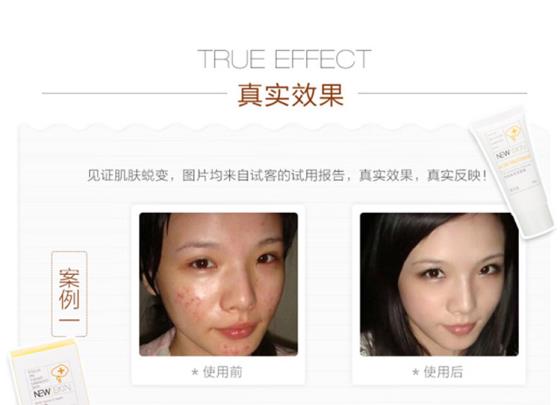The image size is (560, 405).
Task: Click NEW text on the tube packaging
Action: pos(503,155)
